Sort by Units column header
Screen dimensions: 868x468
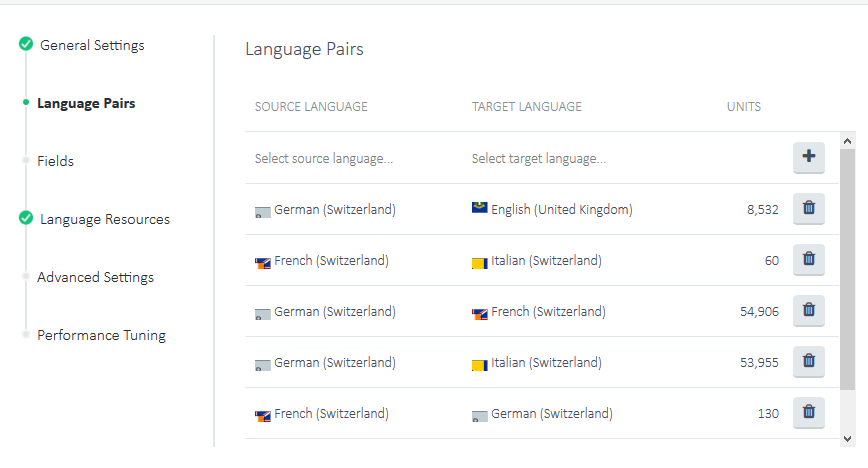tap(743, 107)
